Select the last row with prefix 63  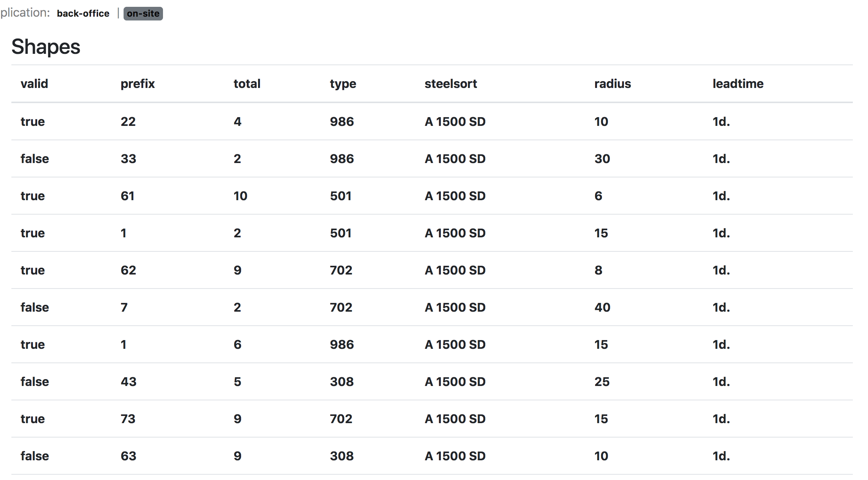(x=128, y=456)
